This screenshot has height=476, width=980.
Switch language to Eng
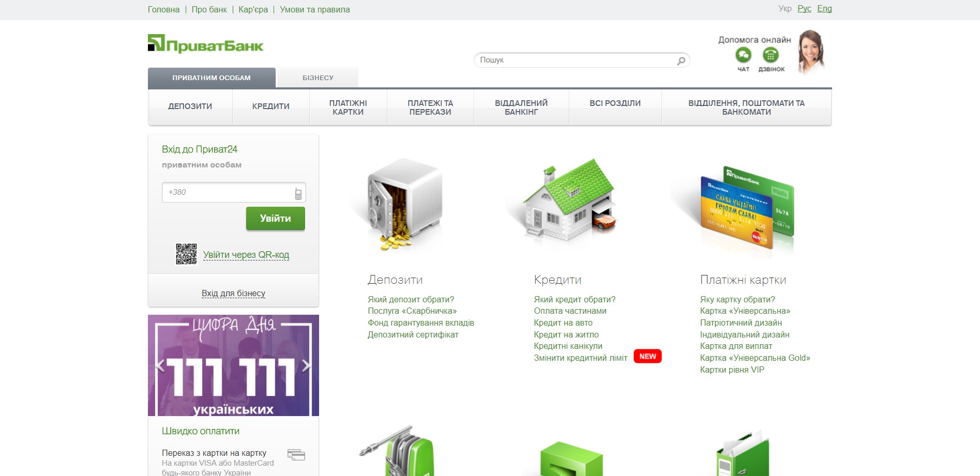point(824,9)
